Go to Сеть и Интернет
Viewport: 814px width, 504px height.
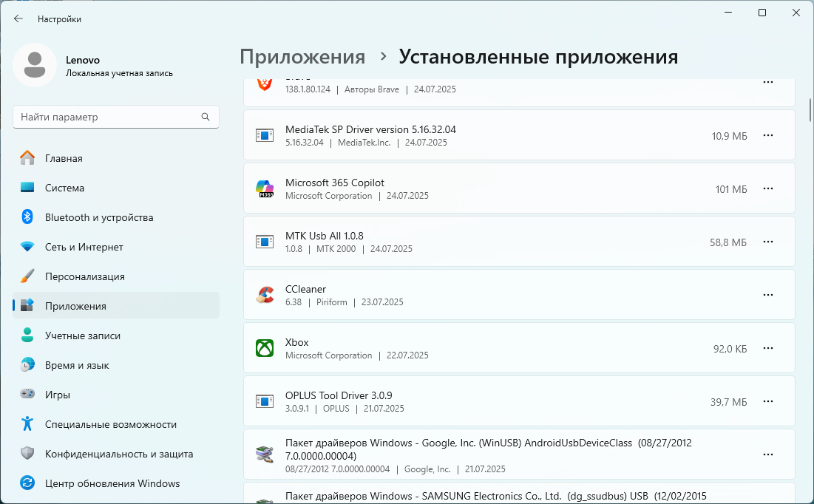pyautogui.click(x=116, y=247)
